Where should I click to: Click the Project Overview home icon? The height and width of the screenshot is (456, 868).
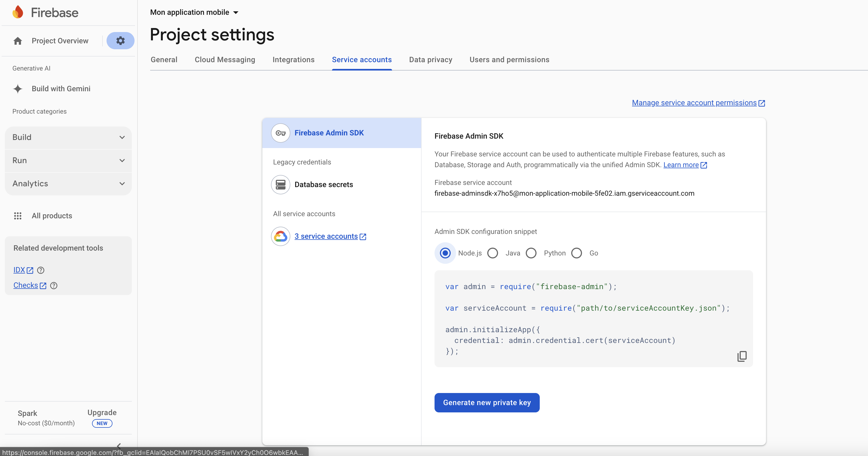point(18,41)
